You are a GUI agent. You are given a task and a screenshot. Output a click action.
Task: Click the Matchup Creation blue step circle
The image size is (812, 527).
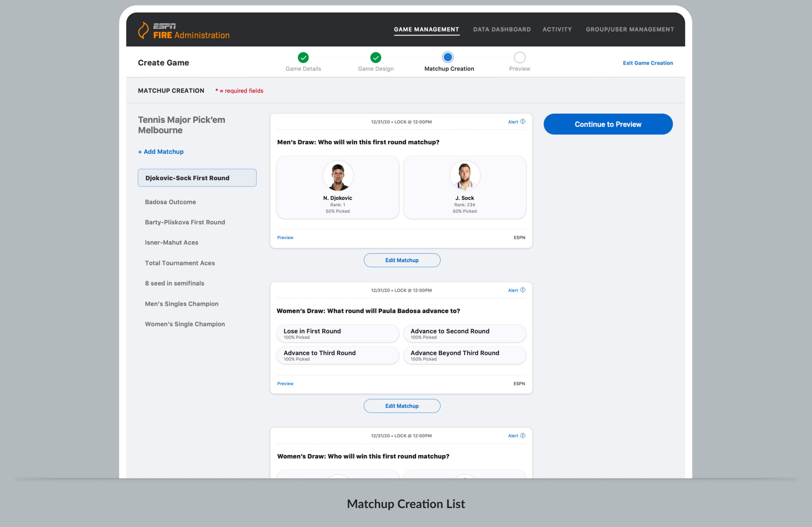[x=447, y=57]
